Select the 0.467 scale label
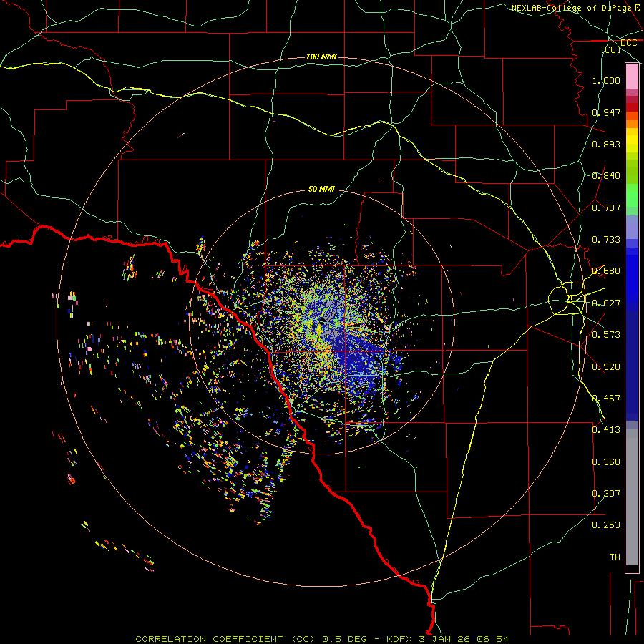The height and width of the screenshot is (644, 644). (x=606, y=399)
